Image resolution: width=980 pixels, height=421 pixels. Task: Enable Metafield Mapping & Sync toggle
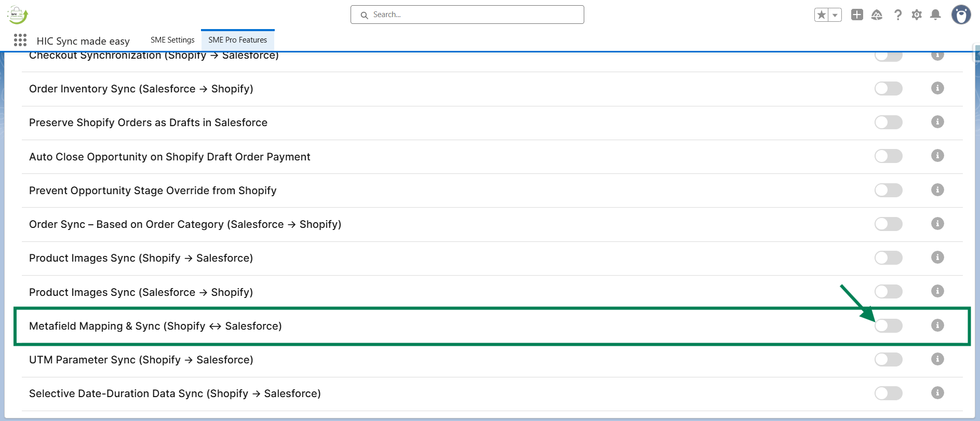[x=888, y=325]
